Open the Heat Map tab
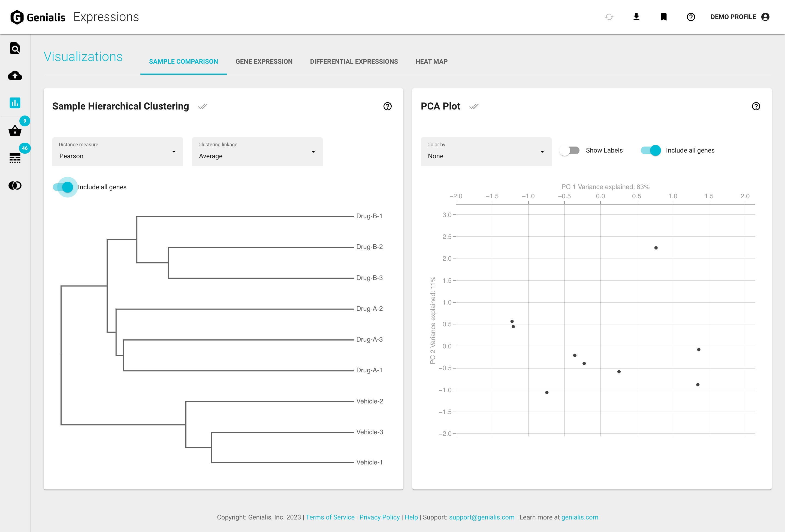This screenshot has height=532, width=785. pos(431,62)
